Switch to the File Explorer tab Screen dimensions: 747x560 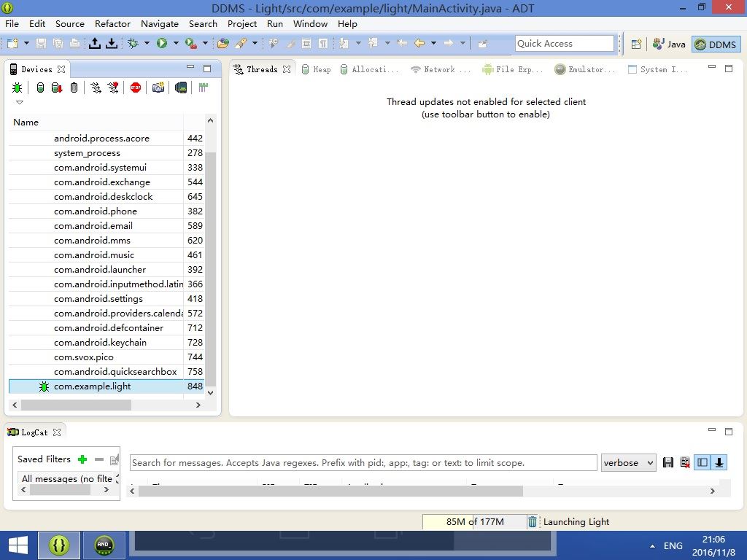pos(513,69)
